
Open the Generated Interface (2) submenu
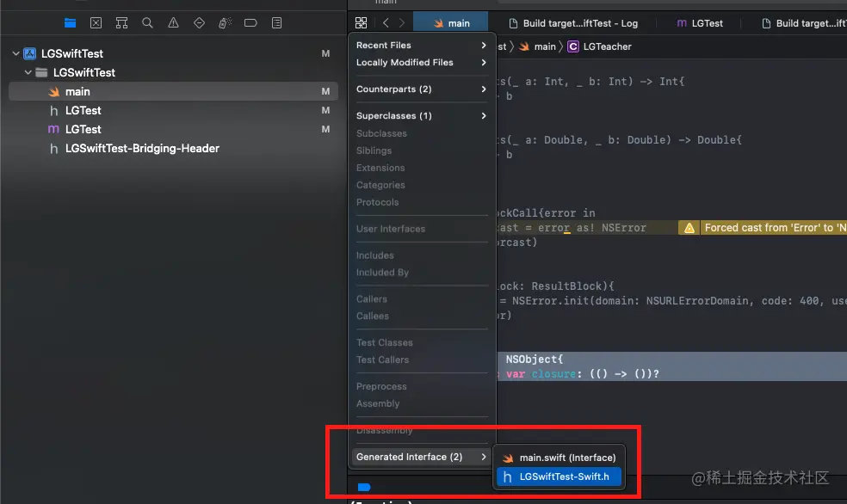click(x=421, y=457)
